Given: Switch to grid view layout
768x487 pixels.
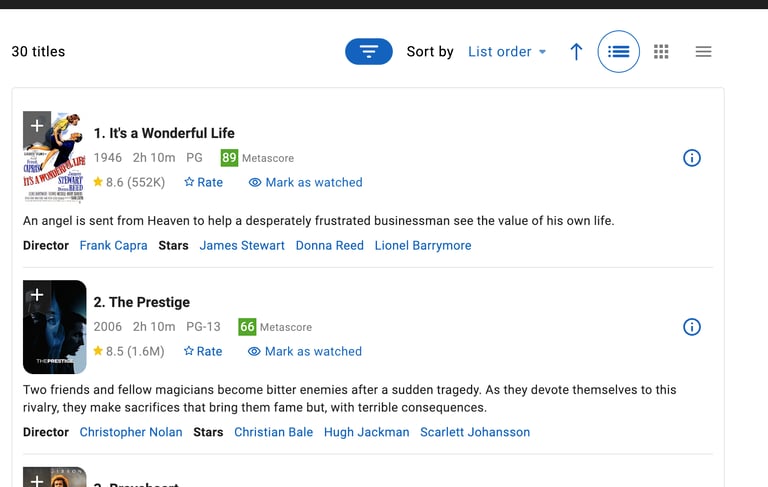Looking at the screenshot, I should tap(661, 52).
